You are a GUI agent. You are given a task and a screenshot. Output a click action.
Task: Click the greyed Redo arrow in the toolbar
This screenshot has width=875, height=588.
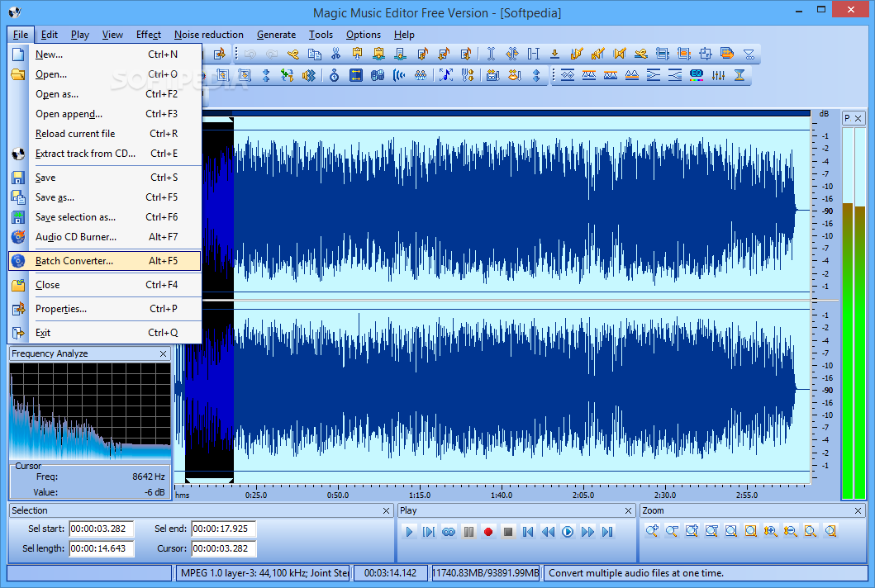(x=272, y=54)
